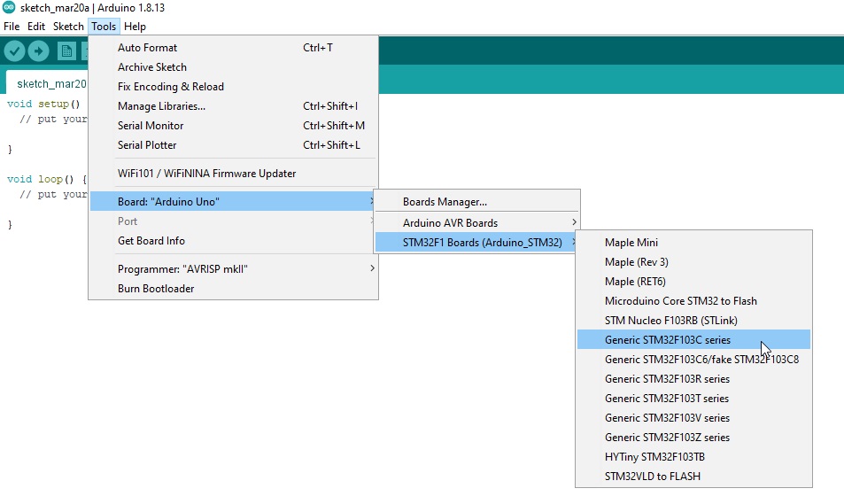Click the 'void loop() {' line in the editor
Viewport: 844px width, 504px height.
[x=47, y=179]
